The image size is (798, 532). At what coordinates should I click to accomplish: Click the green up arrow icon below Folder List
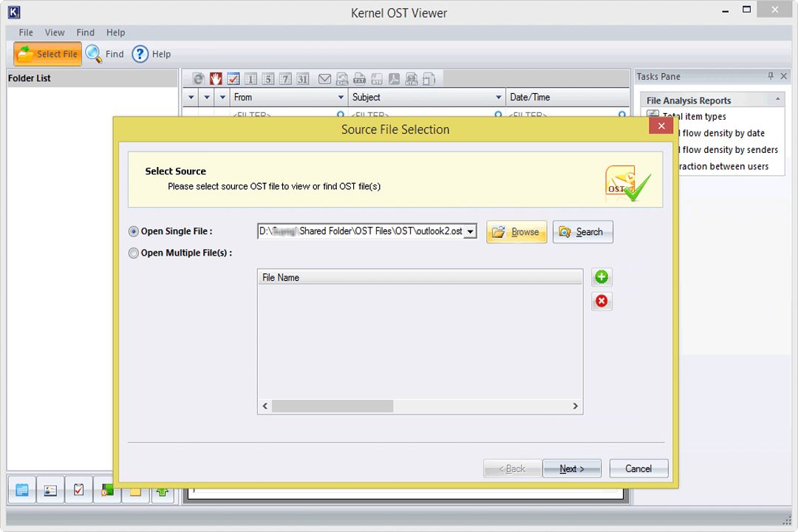click(163, 492)
